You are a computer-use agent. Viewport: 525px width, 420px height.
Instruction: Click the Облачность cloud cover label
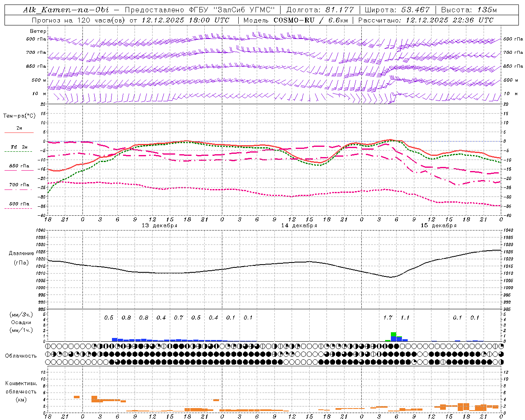pos(21,356)
